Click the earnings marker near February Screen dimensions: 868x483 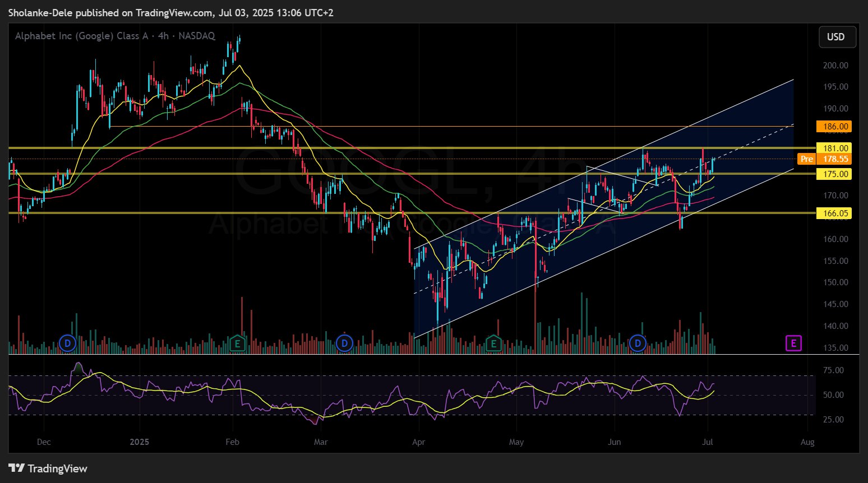(237, 343)
